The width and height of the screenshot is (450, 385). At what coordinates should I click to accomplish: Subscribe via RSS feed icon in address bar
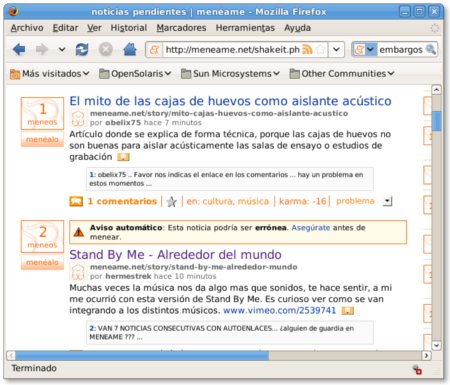pos(307,50)
